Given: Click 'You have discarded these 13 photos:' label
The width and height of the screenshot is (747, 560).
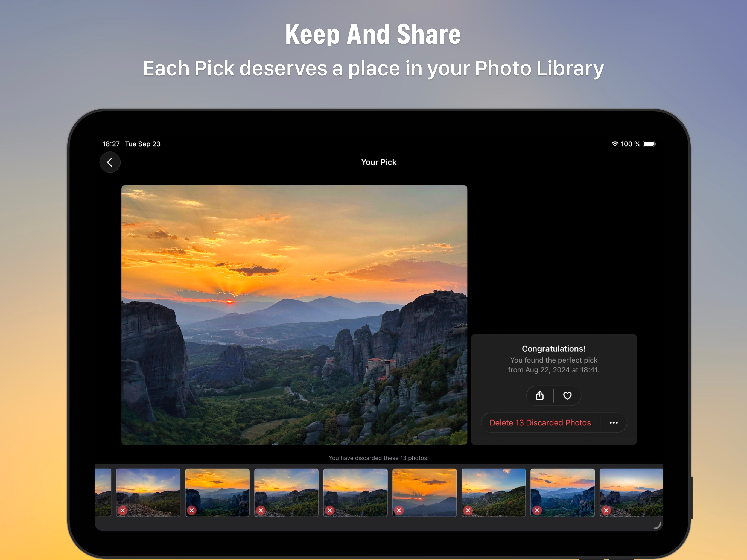Looking at the screenshot, I should [x=379, y=458].
